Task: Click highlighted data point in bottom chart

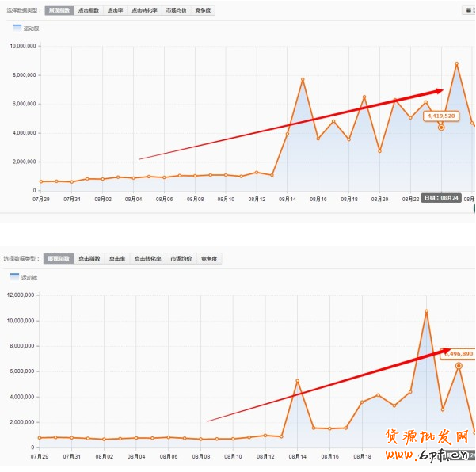Action: pos(459,365)
